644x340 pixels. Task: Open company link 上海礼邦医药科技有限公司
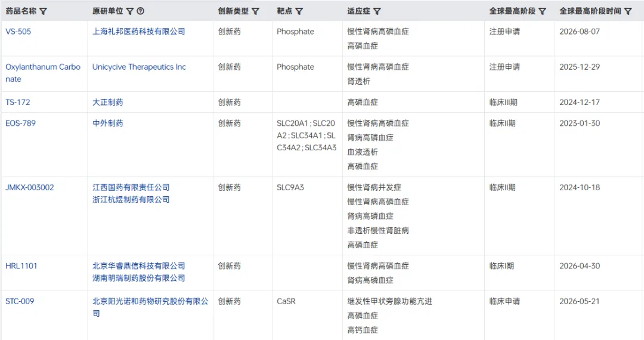139,32
